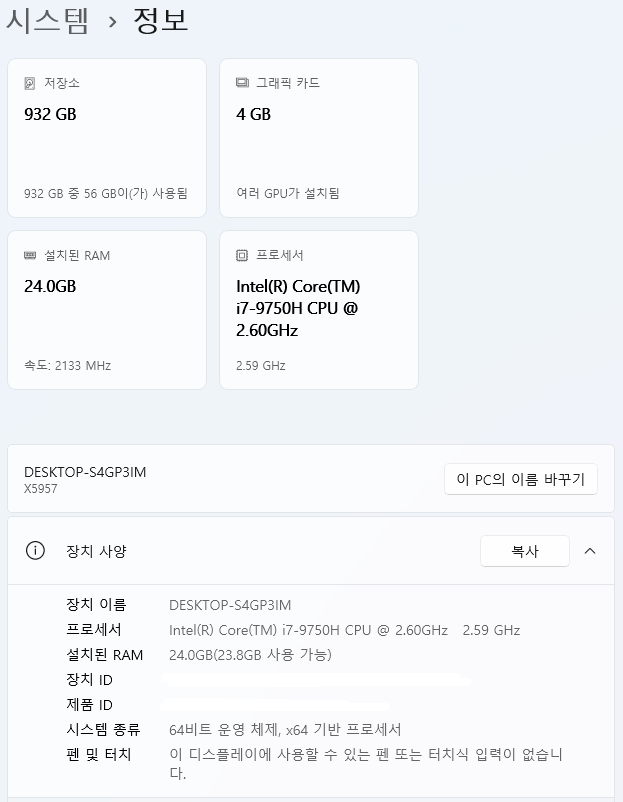This screenshot has width=623, height=802.
Task: Open the 설치된 RAM 24.0GB card
Action: click(x=107, y=310)
